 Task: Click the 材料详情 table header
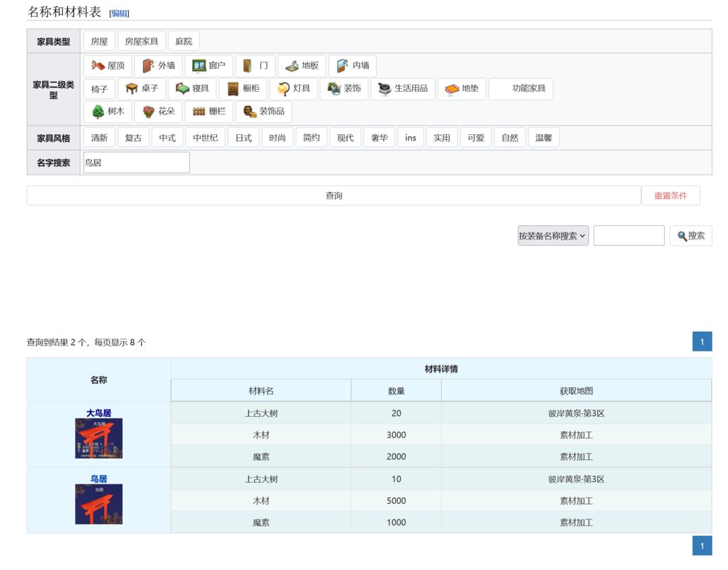coord(441,369)
